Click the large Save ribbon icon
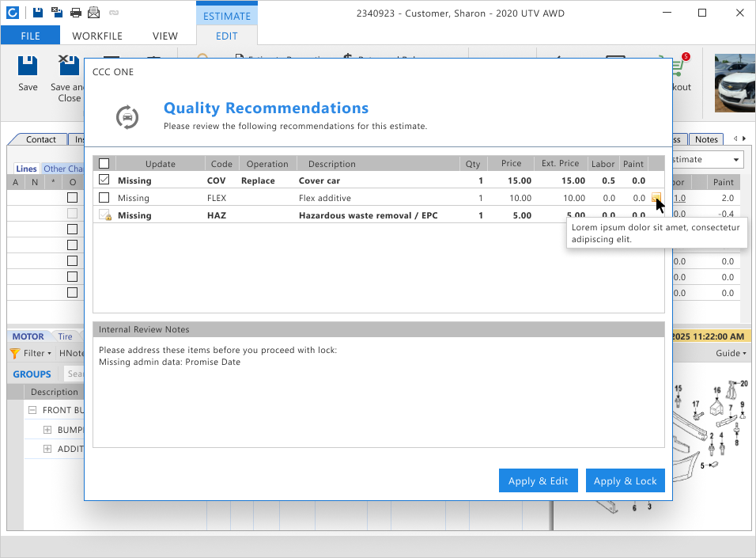This screenshot has width=756, height=558. pyautogui.click(x=28, y=66)
